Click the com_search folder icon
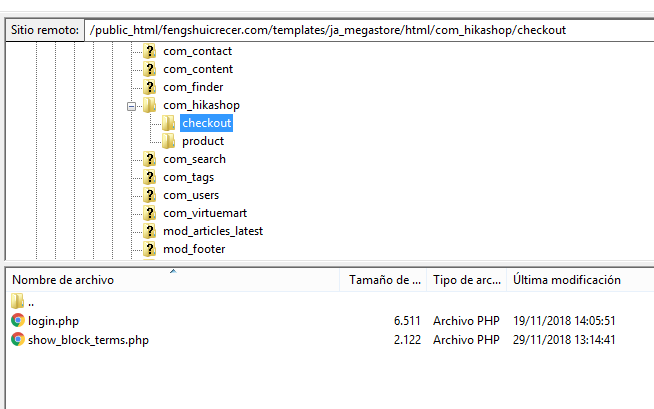Screen dimensions: 654x409 (x=149, y=159)
